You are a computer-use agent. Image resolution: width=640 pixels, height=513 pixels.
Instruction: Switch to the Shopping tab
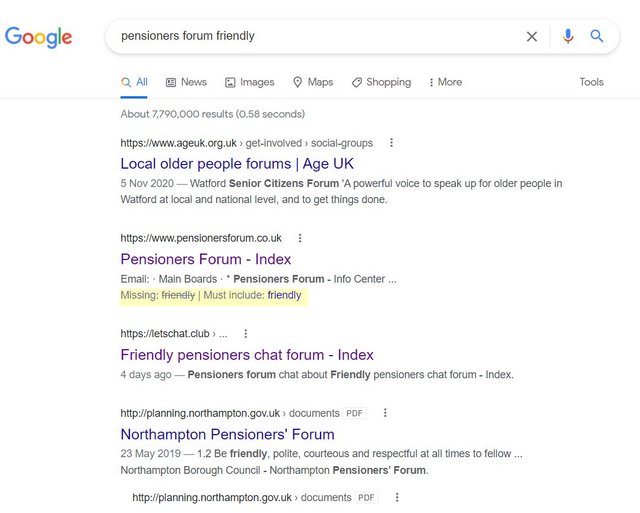381,82
